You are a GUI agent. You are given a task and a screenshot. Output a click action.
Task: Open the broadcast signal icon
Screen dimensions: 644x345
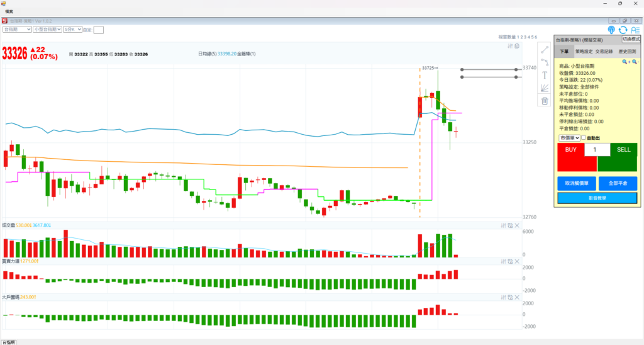coord(611,30)
